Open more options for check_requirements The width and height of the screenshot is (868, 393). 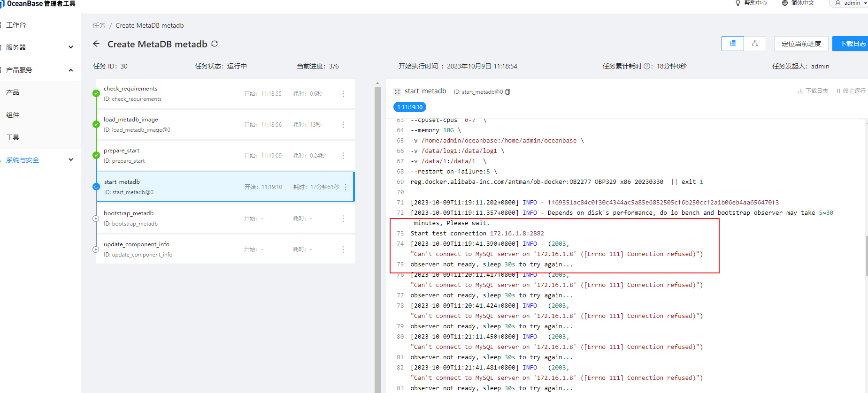point(343,94)
